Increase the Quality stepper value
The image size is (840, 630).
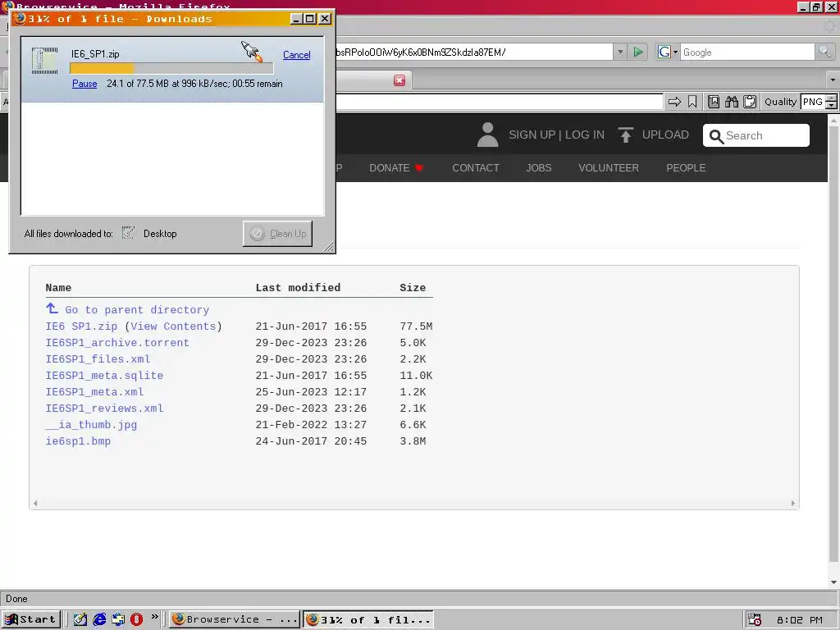click(x=832, y=98)
